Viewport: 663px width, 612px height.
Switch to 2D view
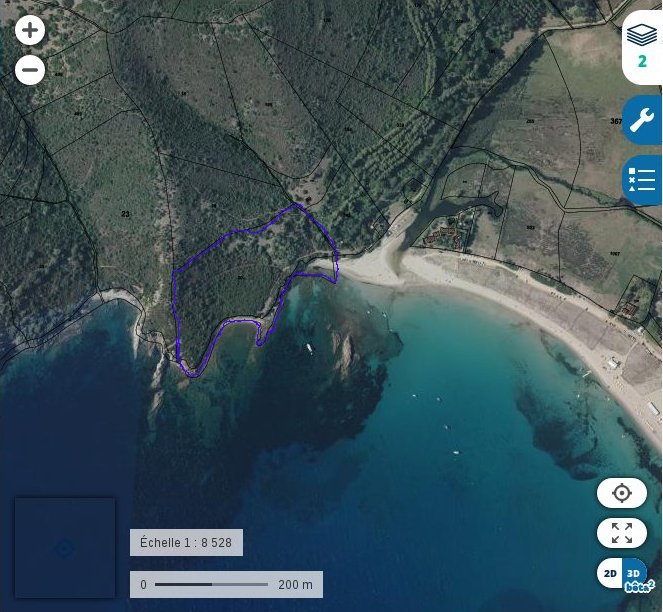610,574
